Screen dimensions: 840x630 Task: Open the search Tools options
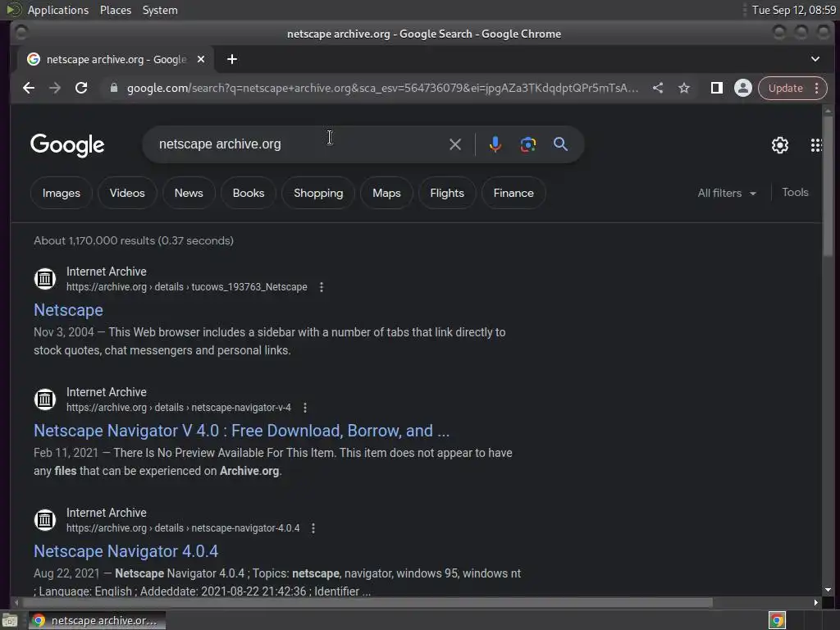click(x=795, y=192)
